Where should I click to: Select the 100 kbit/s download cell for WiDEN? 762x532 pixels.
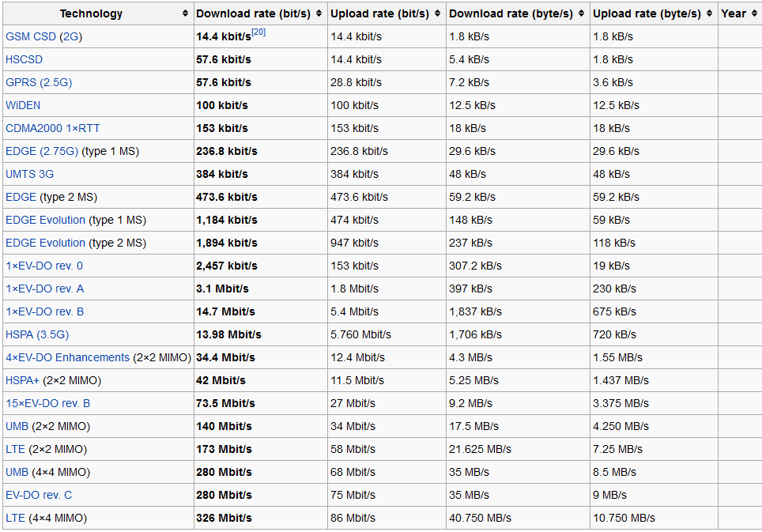pos(261,105)
